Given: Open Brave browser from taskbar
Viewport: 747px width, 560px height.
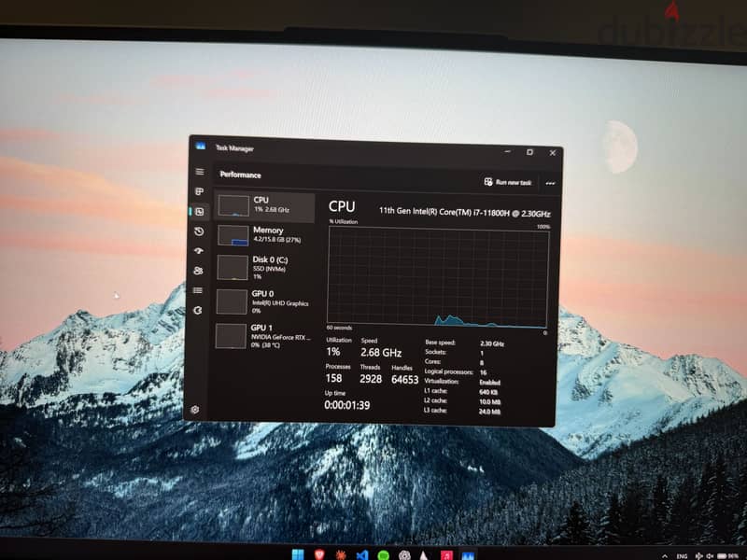Looking at the screenshot, I should click(x=319, y=554).
